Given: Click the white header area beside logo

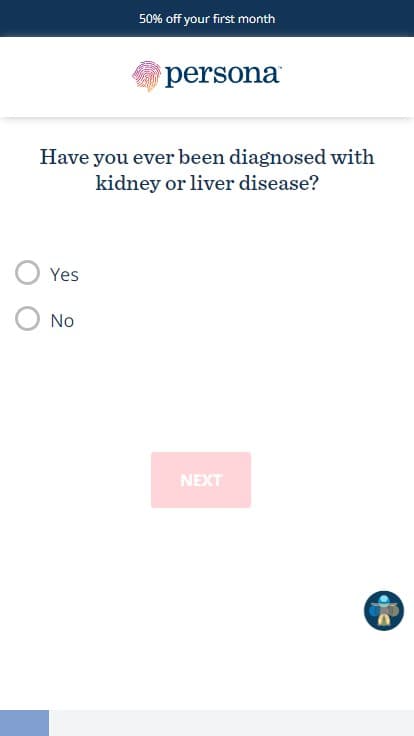Looking at the screenshot, I should click(x=347, y=77).
